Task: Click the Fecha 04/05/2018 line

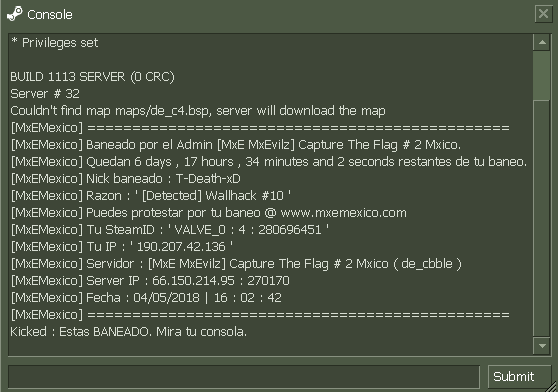Action: click(x=146, y=298)
